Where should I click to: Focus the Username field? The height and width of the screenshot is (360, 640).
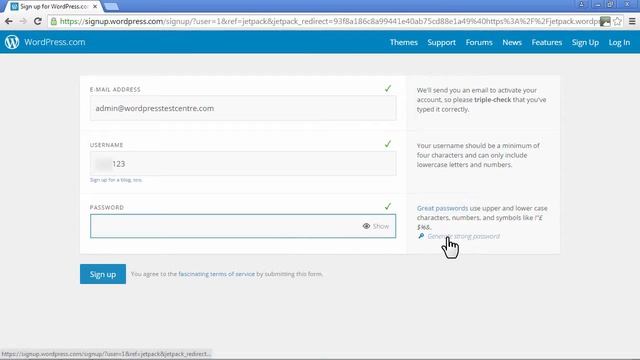click(243, 164)
